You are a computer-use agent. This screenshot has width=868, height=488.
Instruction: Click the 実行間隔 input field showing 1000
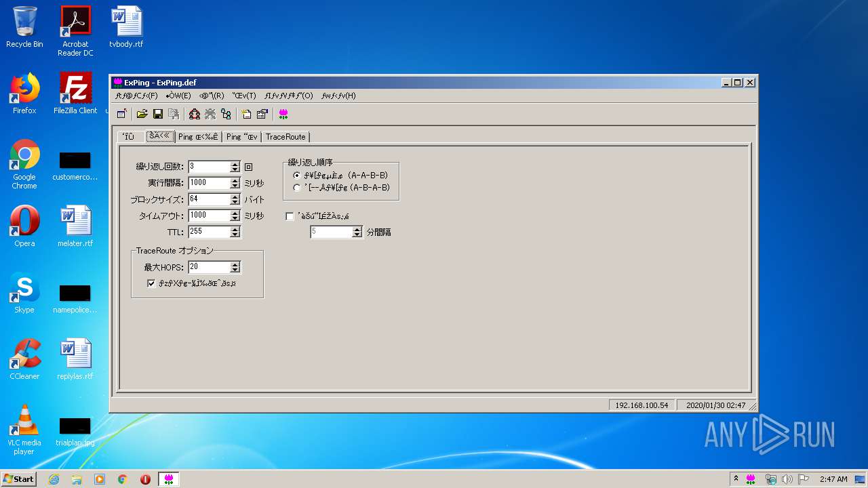click(x=209, y=182)
